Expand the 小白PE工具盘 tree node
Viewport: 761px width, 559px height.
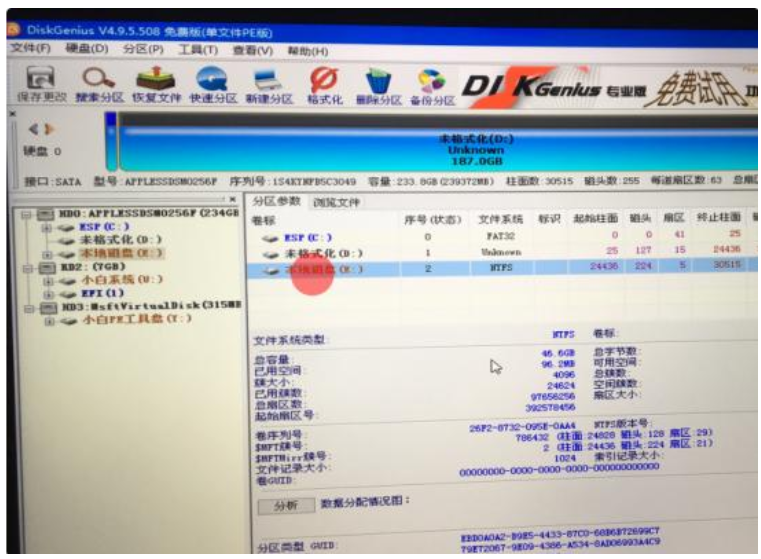pyautogui.click(x=50, y=321)
